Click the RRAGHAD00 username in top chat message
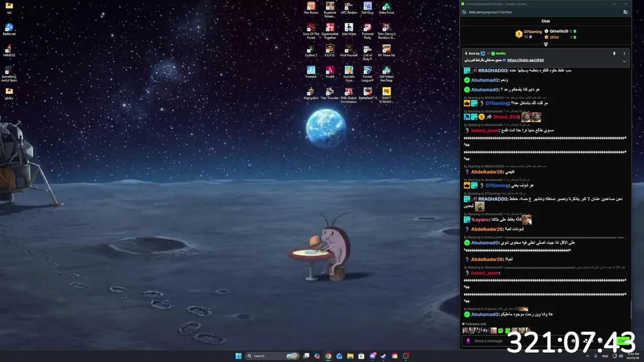This screenshot has width=644, height=362. (493, 70)
